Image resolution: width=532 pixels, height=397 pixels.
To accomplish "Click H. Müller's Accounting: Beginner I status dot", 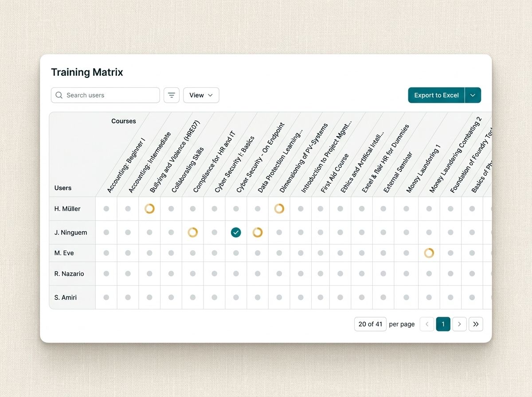I will pos(106,209).
